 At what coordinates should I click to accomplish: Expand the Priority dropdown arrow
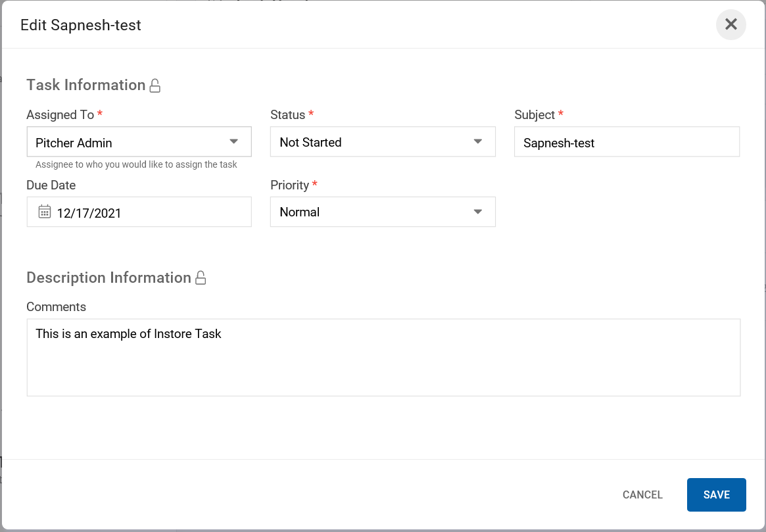pyautogui.click(x=478, y=212)
